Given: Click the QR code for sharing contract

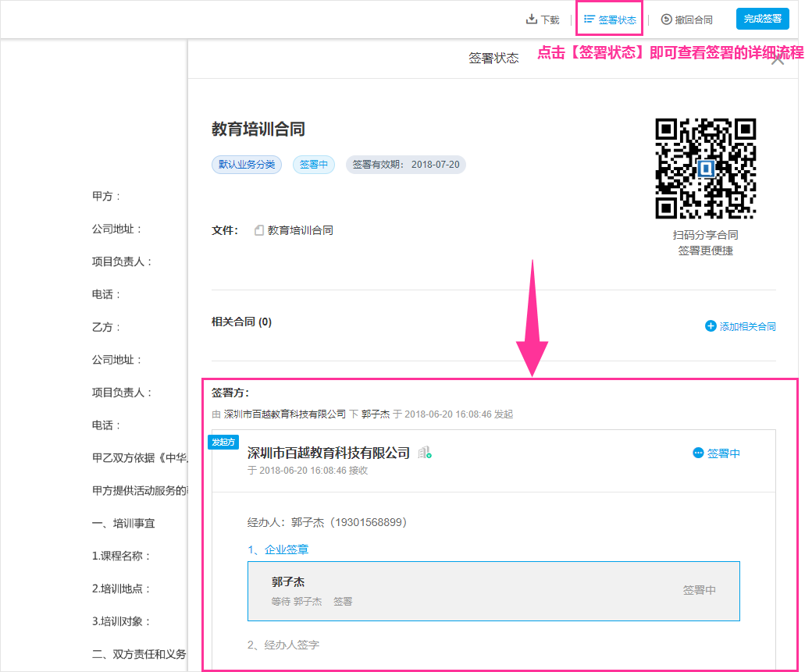Looking at the screenshot, I should (705, 169).
